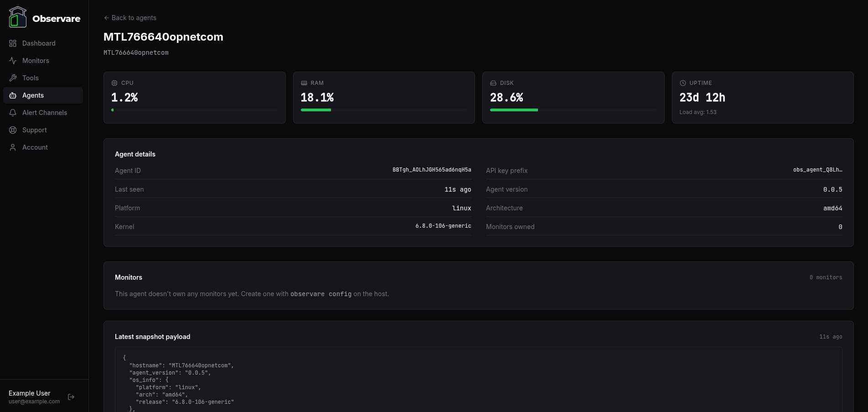Click the Observare house logo
This screenshot has height=412, width=868.
[18, 16]
